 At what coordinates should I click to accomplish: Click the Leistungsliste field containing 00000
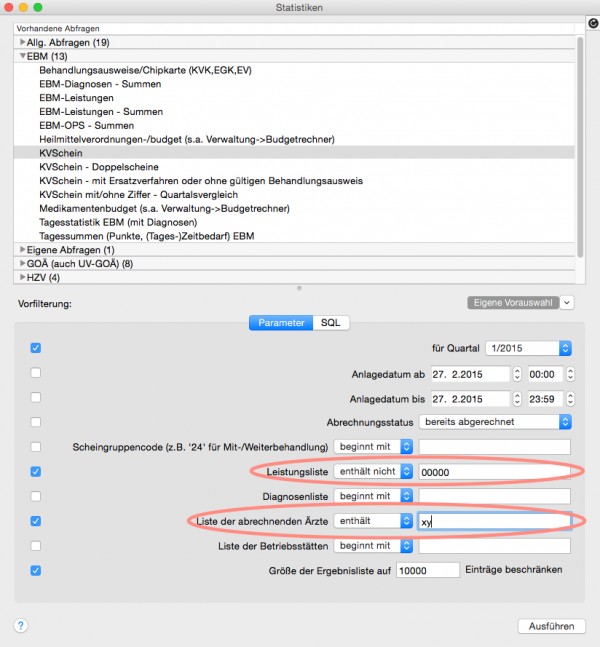(x=495, y=472)
